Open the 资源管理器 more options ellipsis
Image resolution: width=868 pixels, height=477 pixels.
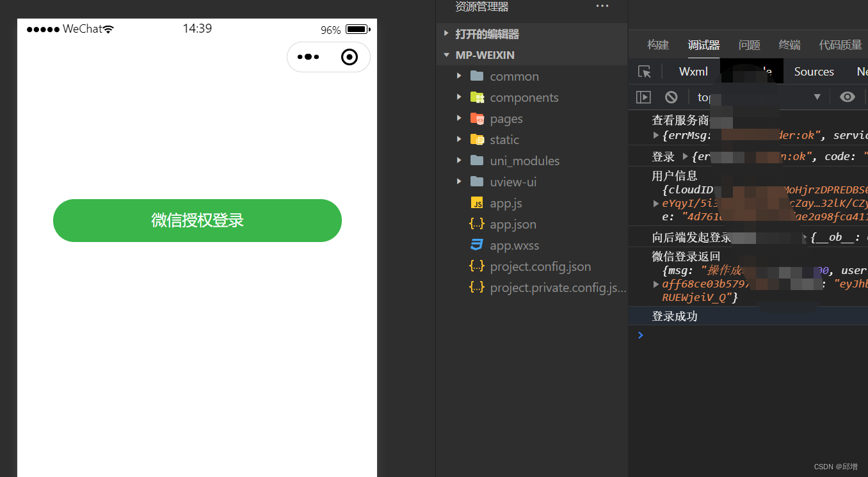pyautogui.click(x=602, y=6)
